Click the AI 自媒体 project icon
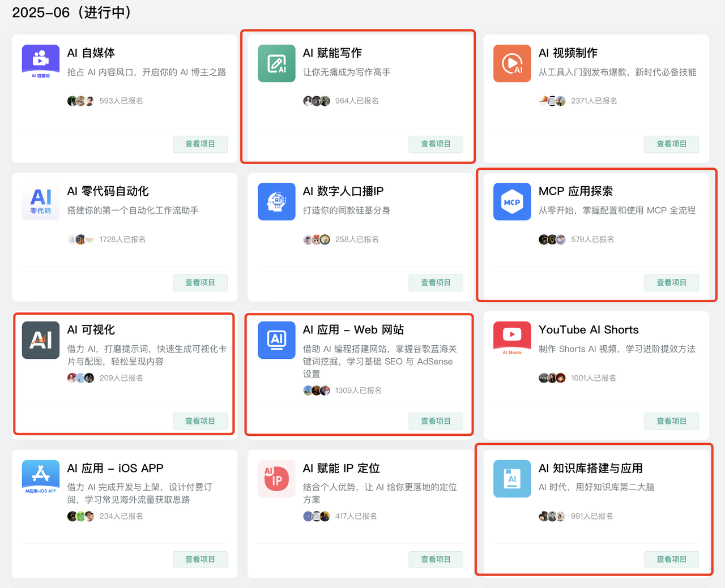 click(x=41, y=63)
